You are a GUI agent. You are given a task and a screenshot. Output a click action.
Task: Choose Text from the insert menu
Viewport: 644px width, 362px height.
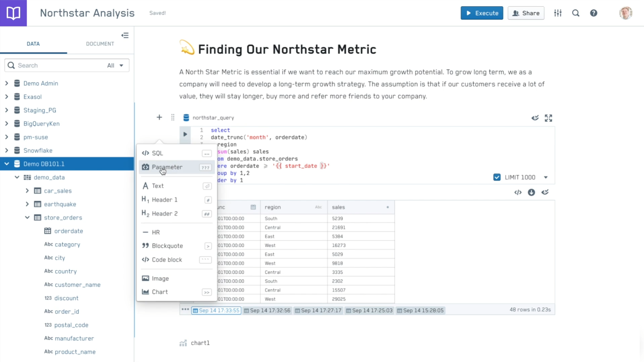(177, 186)
